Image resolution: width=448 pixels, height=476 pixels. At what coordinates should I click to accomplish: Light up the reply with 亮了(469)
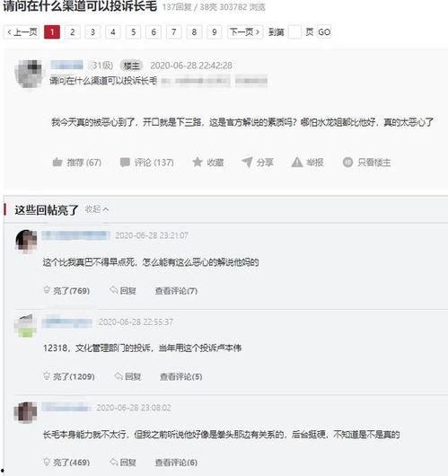[66, 463]
